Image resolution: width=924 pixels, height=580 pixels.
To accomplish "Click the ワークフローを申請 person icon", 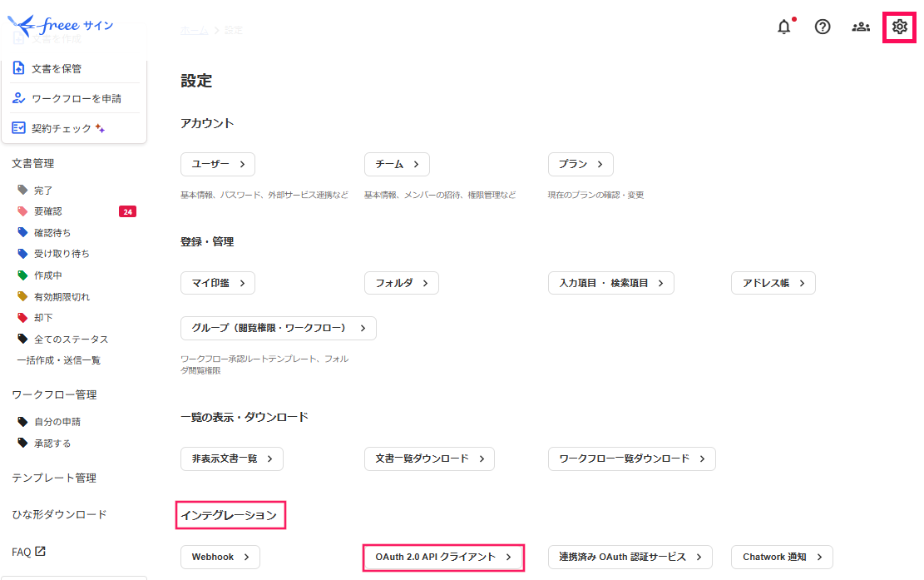I will click(19, 98).
